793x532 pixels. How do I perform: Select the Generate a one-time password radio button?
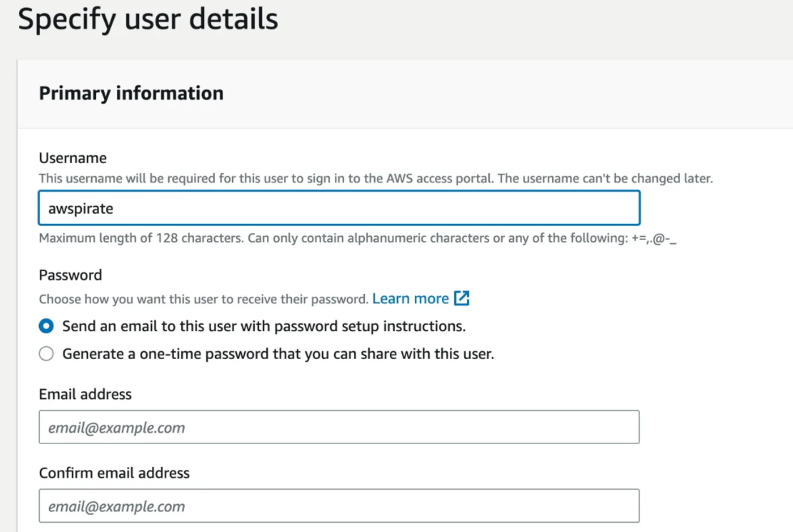[46, 354]
